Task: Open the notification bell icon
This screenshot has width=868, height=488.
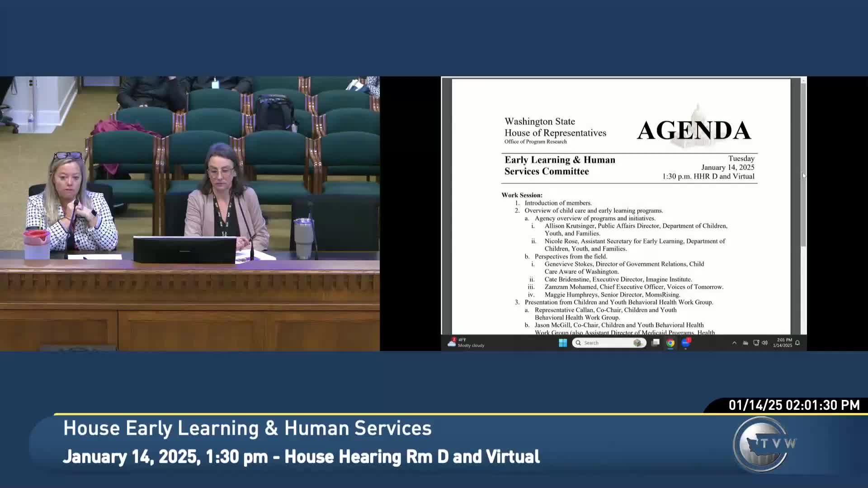Action: pos(797,343)
